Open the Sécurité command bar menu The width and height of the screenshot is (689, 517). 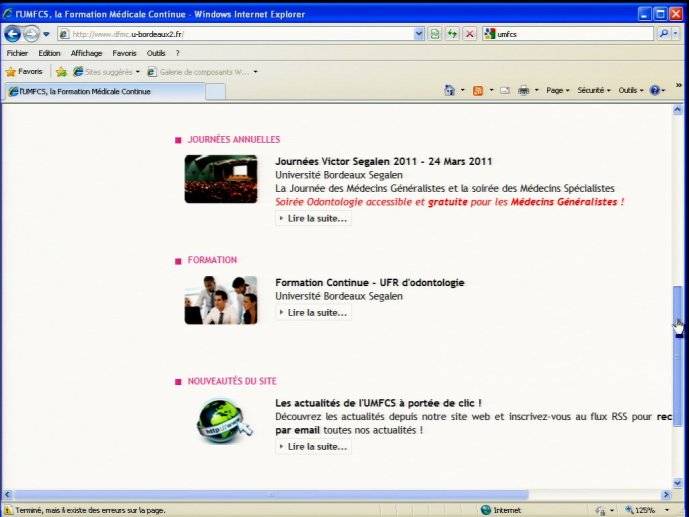(594, 90)
